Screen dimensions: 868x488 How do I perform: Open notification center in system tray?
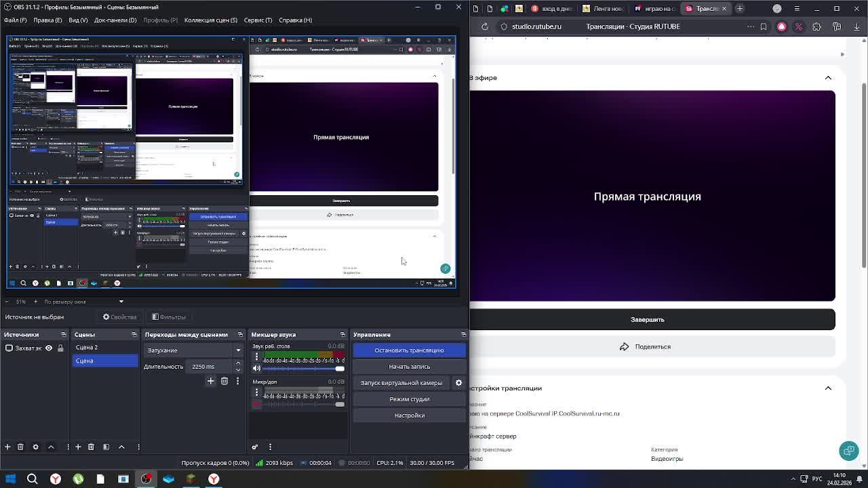(x=861, y=479)
